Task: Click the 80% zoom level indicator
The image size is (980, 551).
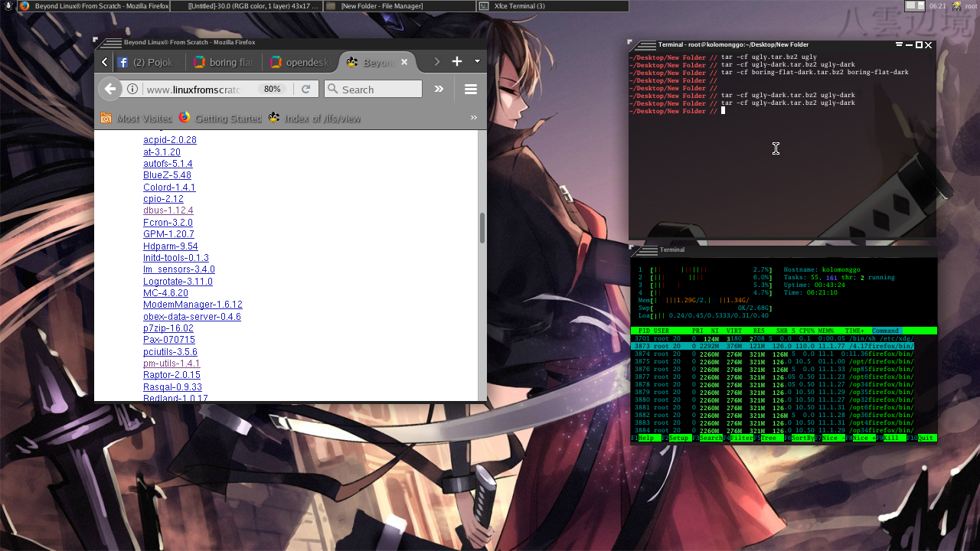Action: 273,89
